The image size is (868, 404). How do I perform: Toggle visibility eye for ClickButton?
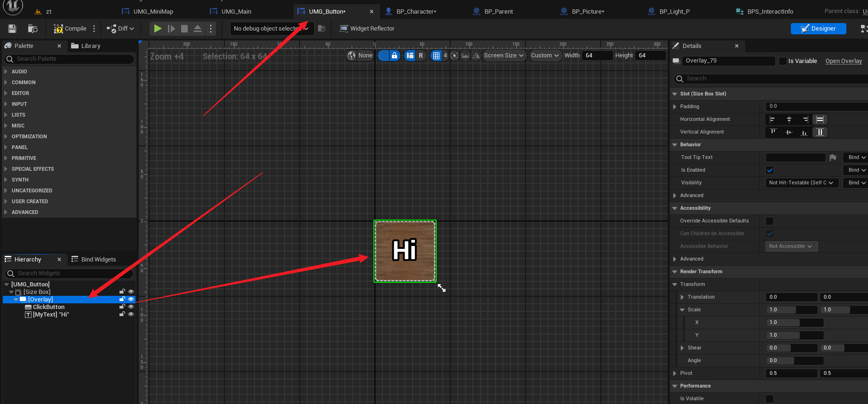[131, 307]
